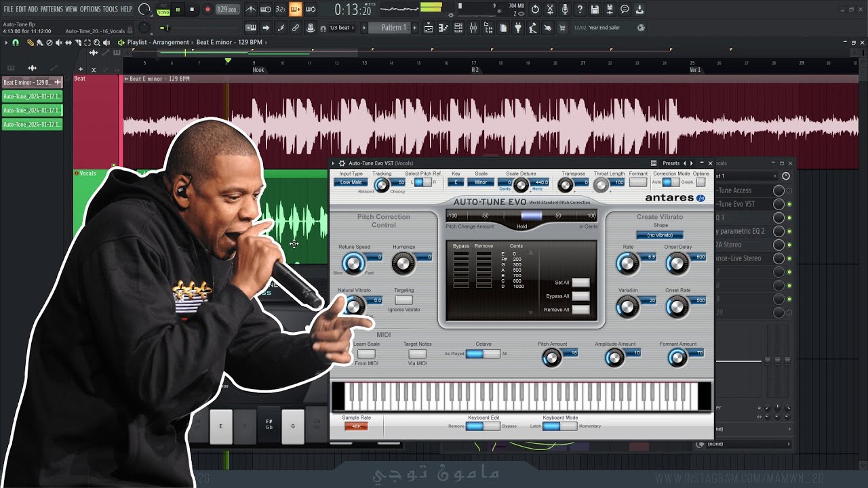Add new pattern with plus button
Image resolution: width=868 pixels, height=488 pixels.
tap(415, 28)
